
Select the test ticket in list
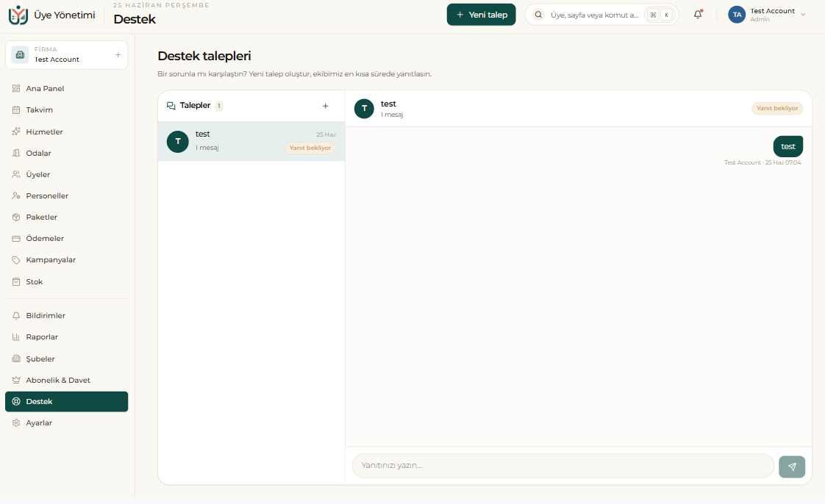tap(251, 141)
